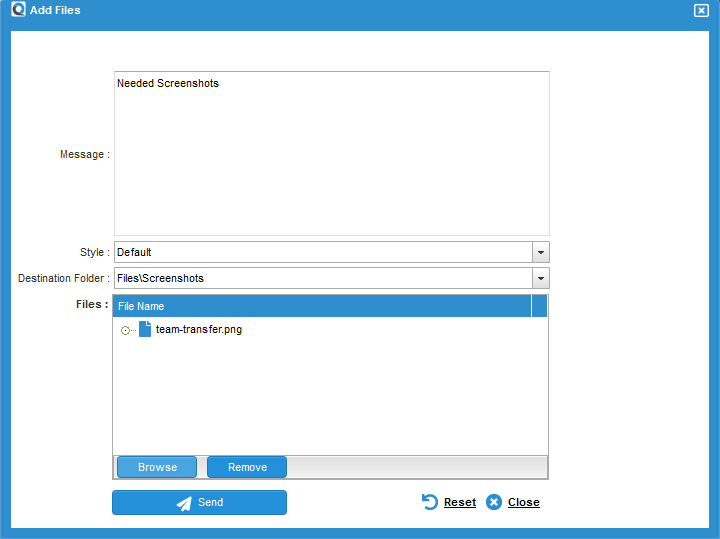The height and width of the screenshot is (539, 720).
Task: Click the File Name column header
Action: [x=322, y=306]
